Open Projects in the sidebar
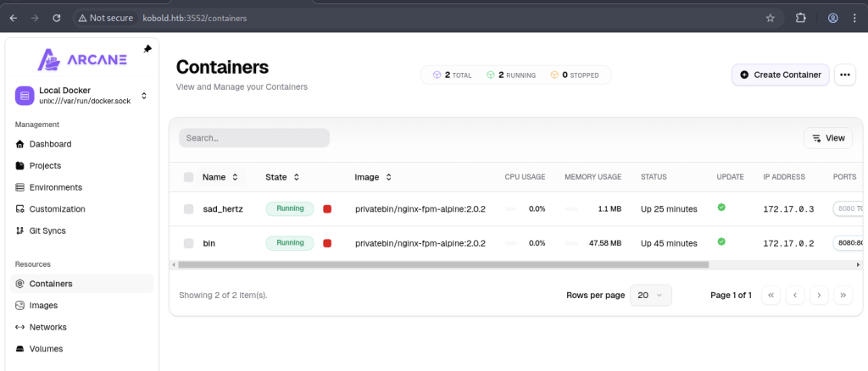 82,166
